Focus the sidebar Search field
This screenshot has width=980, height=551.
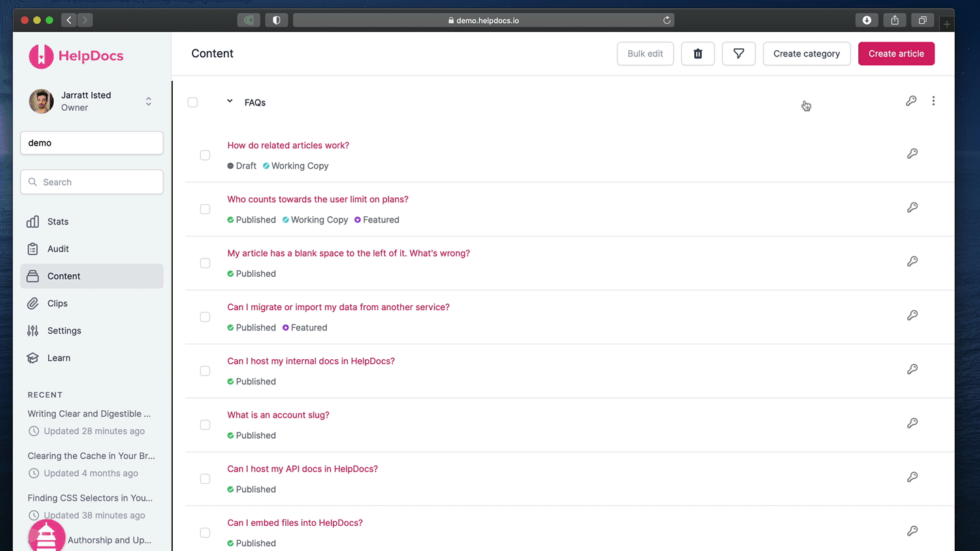[x=92, y=182]
